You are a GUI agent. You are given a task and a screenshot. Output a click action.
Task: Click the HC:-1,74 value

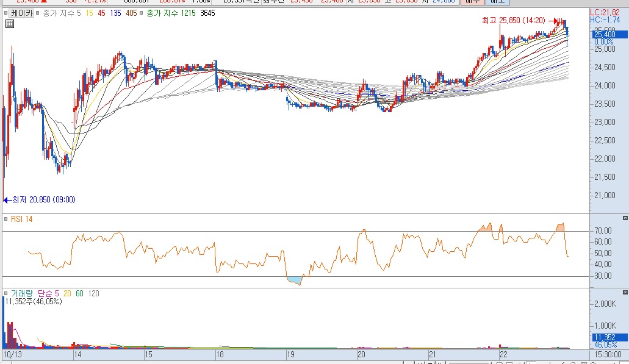point(605,20)
